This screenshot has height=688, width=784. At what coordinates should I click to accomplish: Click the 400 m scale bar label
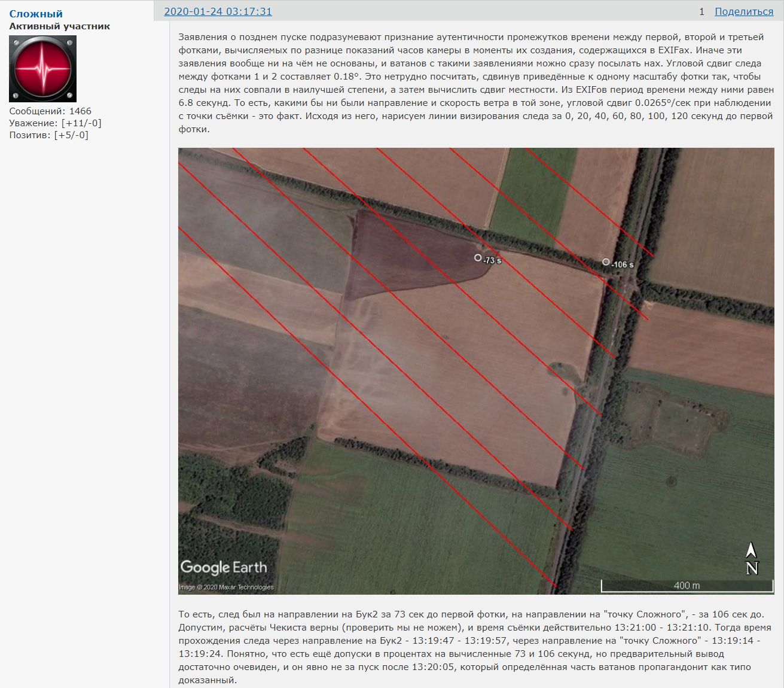point(687,586)
